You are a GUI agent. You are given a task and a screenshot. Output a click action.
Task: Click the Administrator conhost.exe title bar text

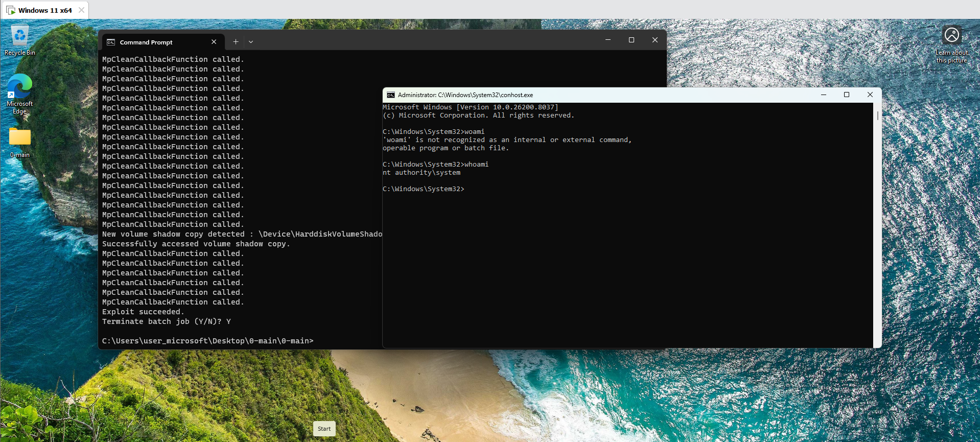pyautogui.click(x=465, y=95)
